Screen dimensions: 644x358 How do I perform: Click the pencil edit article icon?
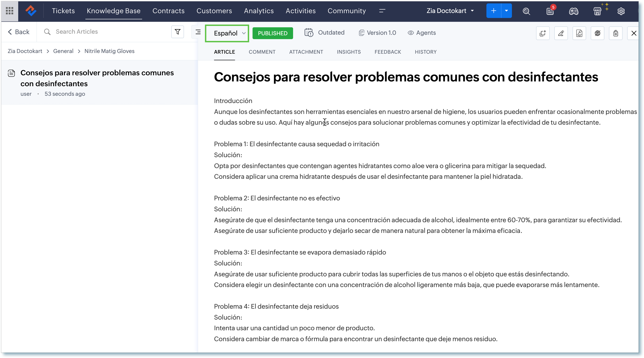pyautogui.click(x=561, y=33)
